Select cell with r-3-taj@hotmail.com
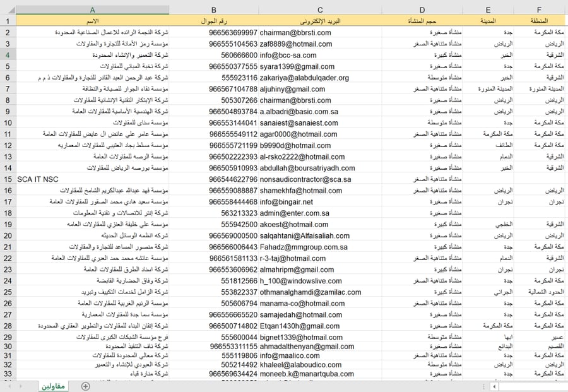This screenshot has width=568, height=392. tap(320, 258)
